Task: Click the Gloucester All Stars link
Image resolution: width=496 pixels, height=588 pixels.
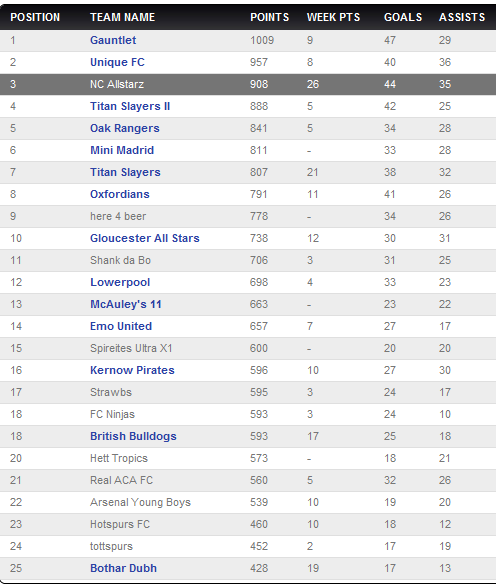Action: 144,238
